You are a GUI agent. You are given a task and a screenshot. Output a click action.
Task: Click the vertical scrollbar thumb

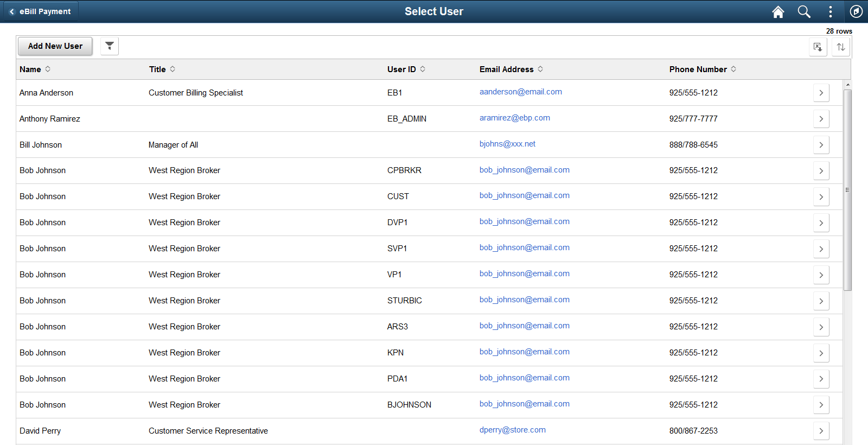click(847, 190)
